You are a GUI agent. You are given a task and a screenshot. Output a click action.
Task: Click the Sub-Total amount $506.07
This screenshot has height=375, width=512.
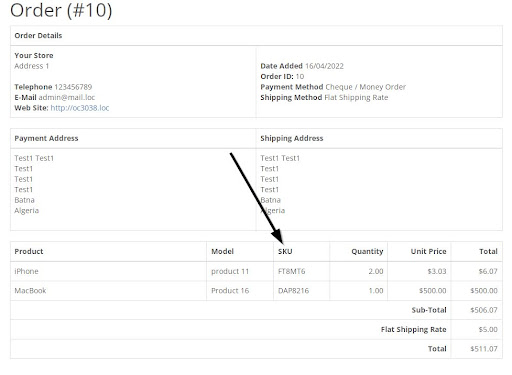click(484, 310)
